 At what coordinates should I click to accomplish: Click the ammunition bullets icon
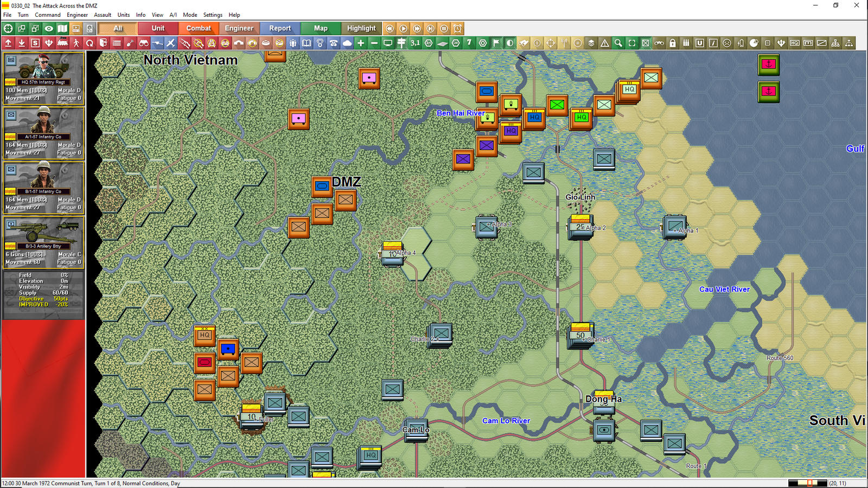point(686,43)
